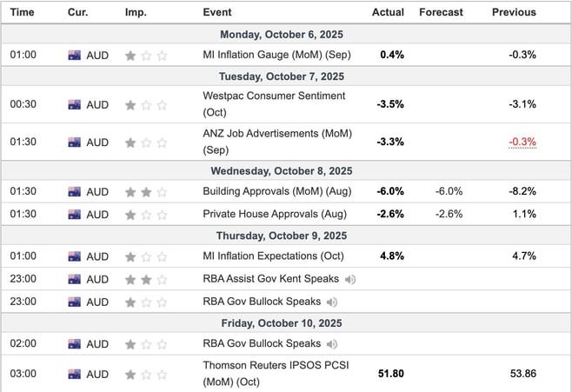Click the Time column header
The width and height of the screenshot is (572, 392).
pyautogui.click(x=23, y=12)
